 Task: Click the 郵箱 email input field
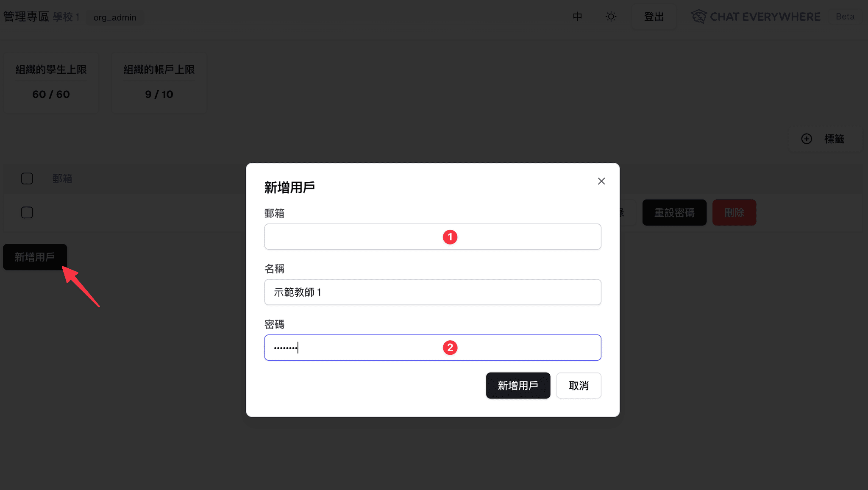click(x=432, y=237)
